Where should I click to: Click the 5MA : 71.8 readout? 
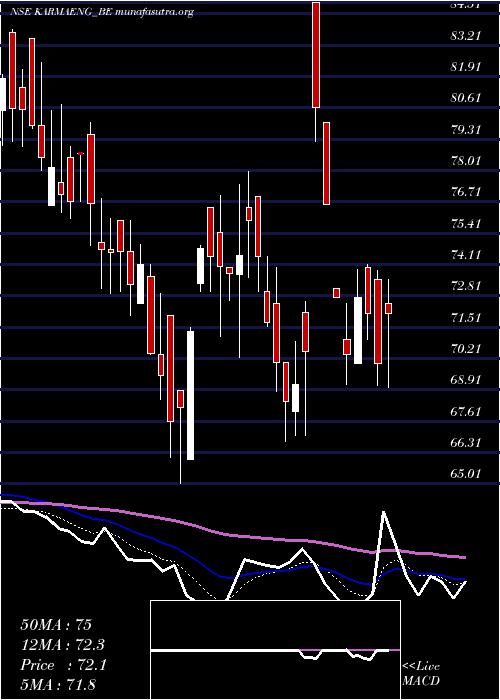click(x=58, y=685)
